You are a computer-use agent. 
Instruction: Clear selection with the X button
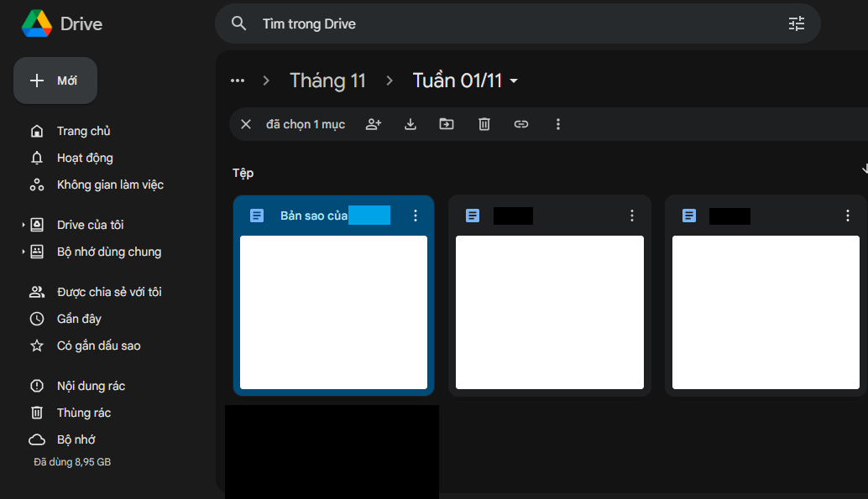[x=246, y=124]
